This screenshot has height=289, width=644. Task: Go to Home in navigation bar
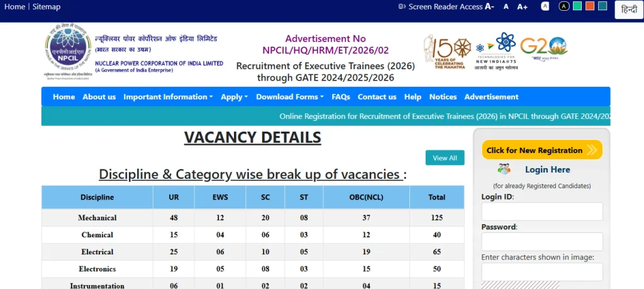point(64,97)
